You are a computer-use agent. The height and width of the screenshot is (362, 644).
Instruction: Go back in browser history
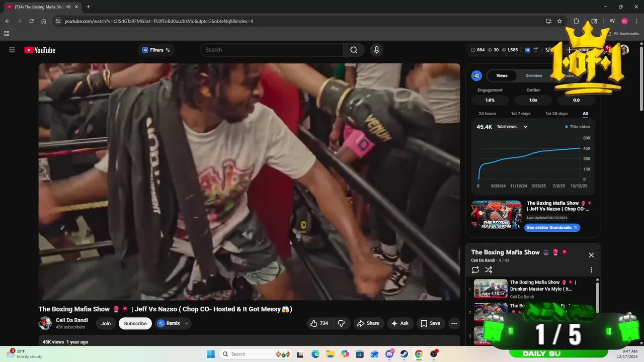click(x=7, y=21)
